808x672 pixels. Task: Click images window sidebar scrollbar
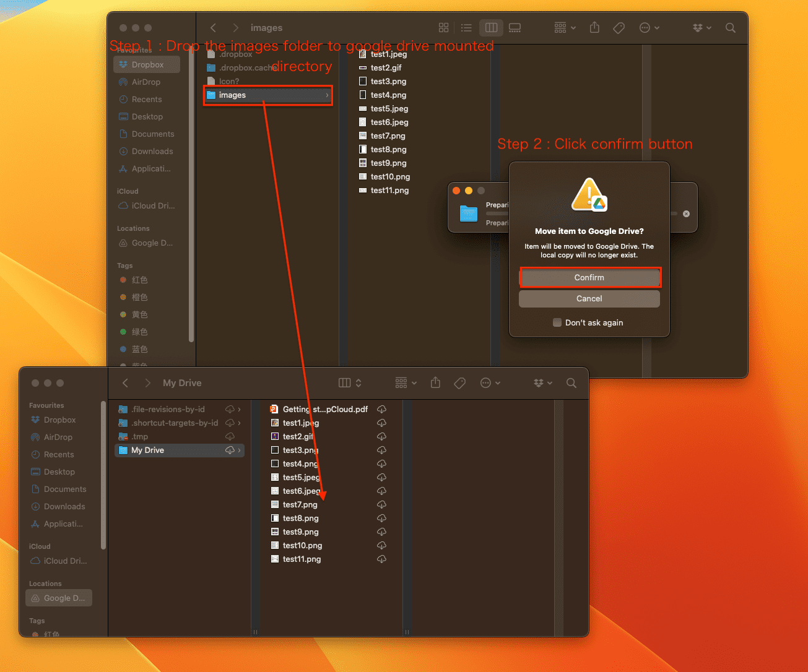[191, 195]
